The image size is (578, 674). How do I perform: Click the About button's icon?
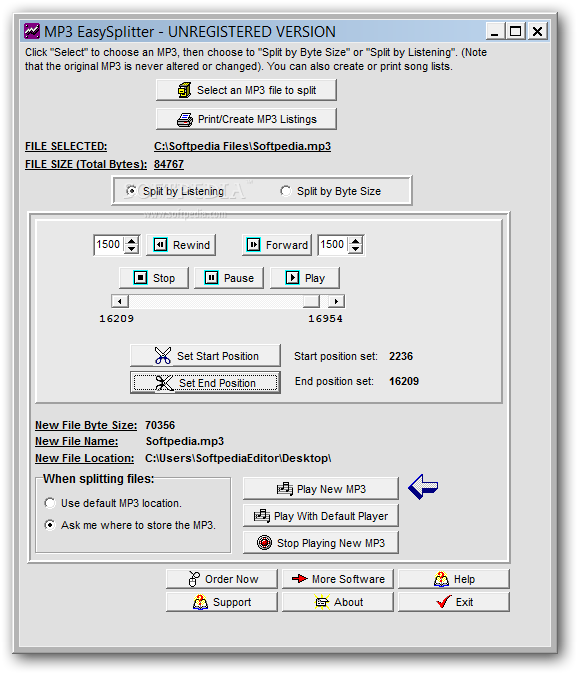coord(322,602)
